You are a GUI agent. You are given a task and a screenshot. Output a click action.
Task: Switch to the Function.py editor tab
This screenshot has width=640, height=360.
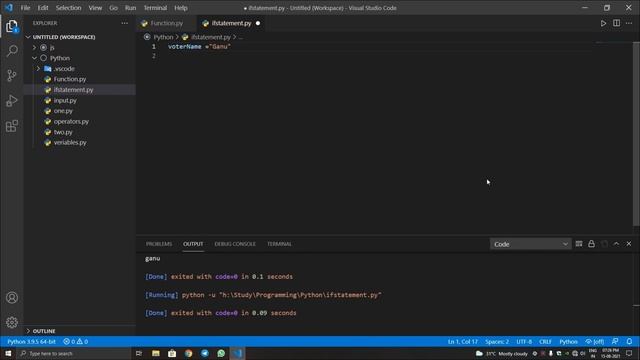(167, 23)
